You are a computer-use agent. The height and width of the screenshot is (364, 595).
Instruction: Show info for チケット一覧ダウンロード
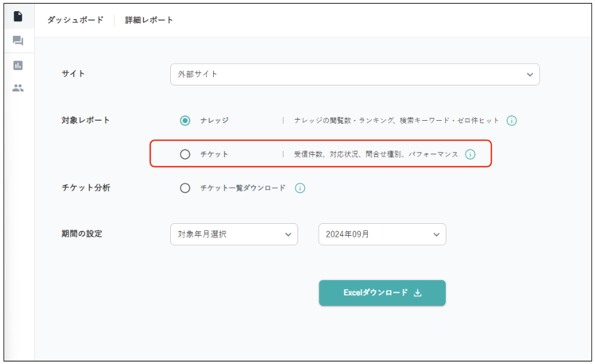(300, 188)
